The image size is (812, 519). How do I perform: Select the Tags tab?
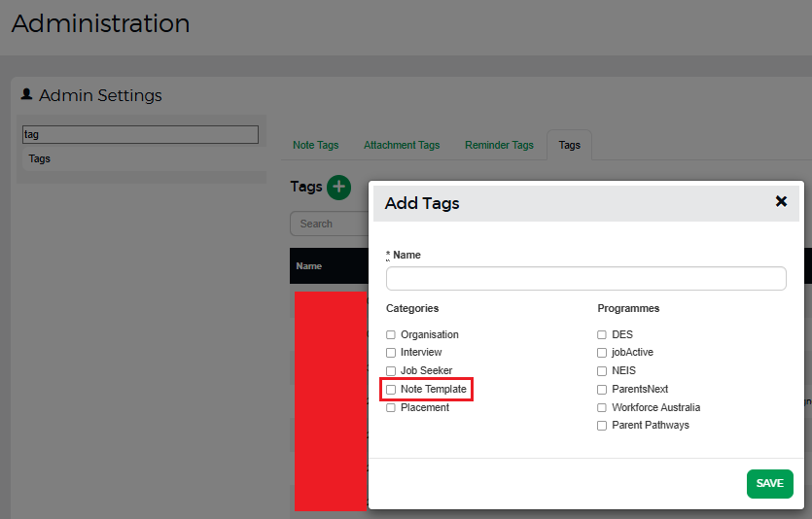click(569, 145)
